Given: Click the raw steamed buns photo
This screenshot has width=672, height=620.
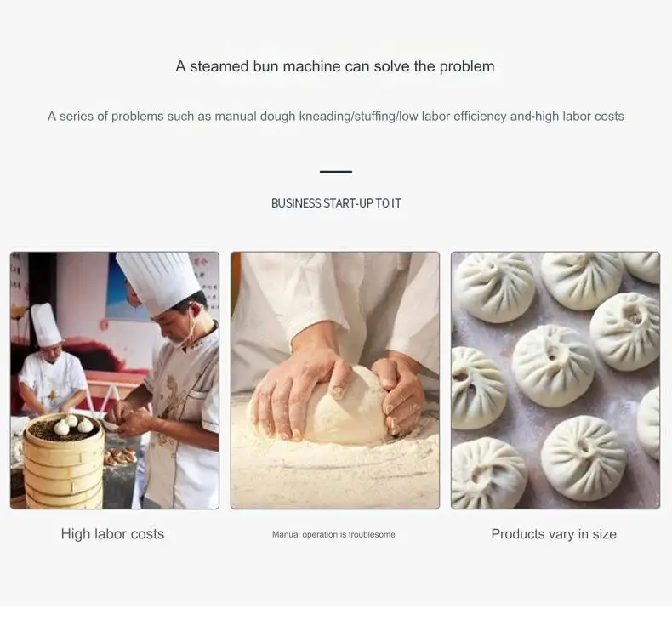Looking at the screenshot, I should (x=555, y=380).
